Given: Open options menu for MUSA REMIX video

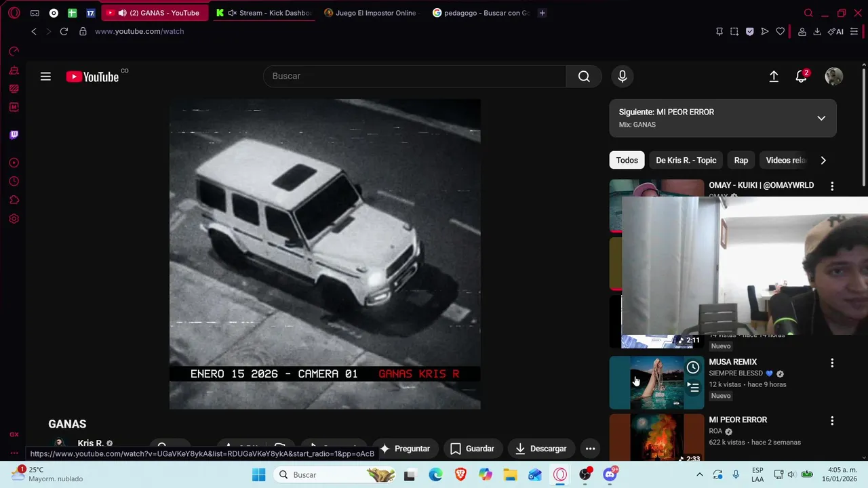Looking at the screenshot, I should [x=832, y=363].
